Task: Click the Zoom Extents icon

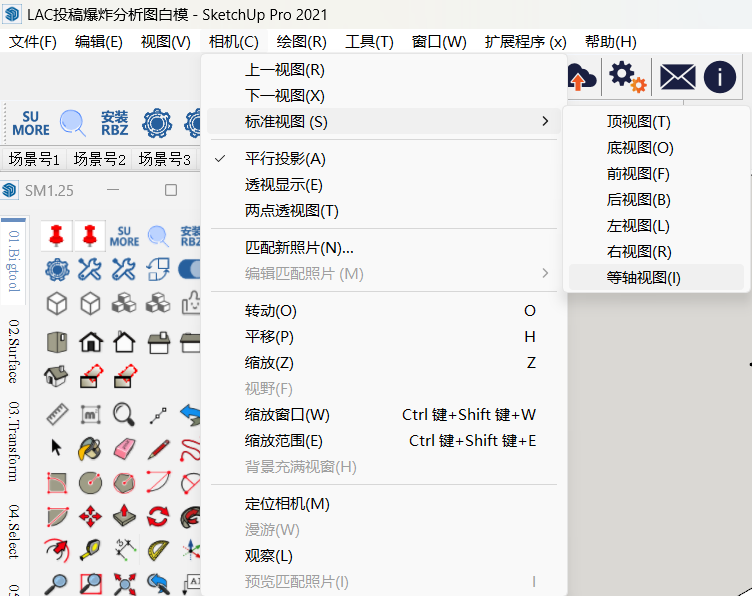Action: [125, 584]
